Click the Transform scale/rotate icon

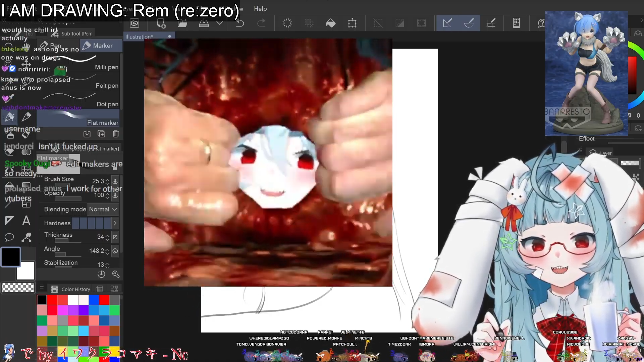352,23
